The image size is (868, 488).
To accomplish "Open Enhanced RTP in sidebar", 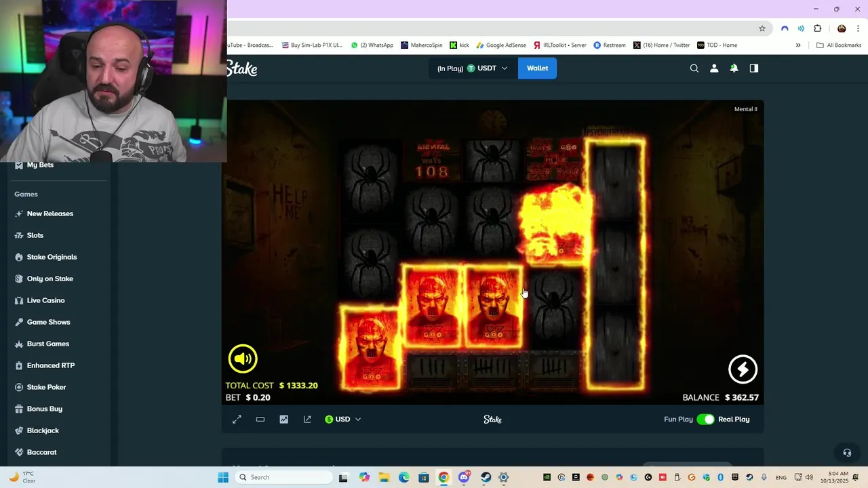I will (51, 365).
